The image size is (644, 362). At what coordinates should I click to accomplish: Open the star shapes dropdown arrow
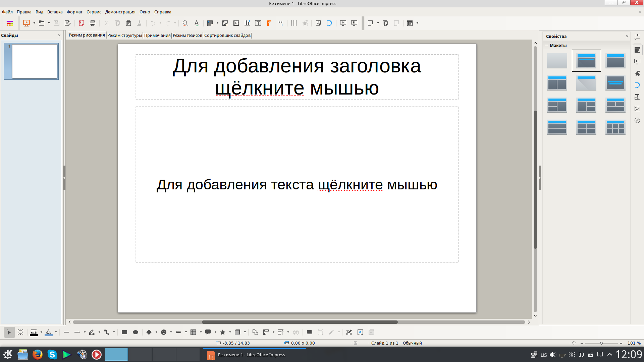click(x=230, y=332)
